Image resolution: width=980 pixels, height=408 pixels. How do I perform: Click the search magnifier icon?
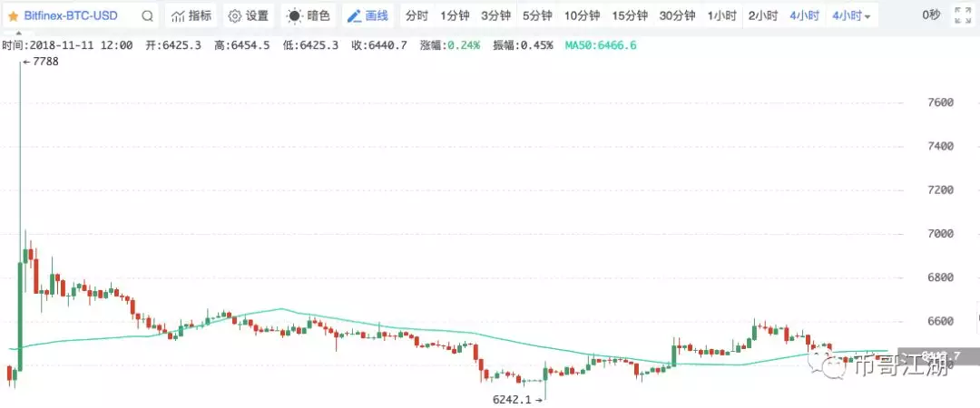(147, 16)
